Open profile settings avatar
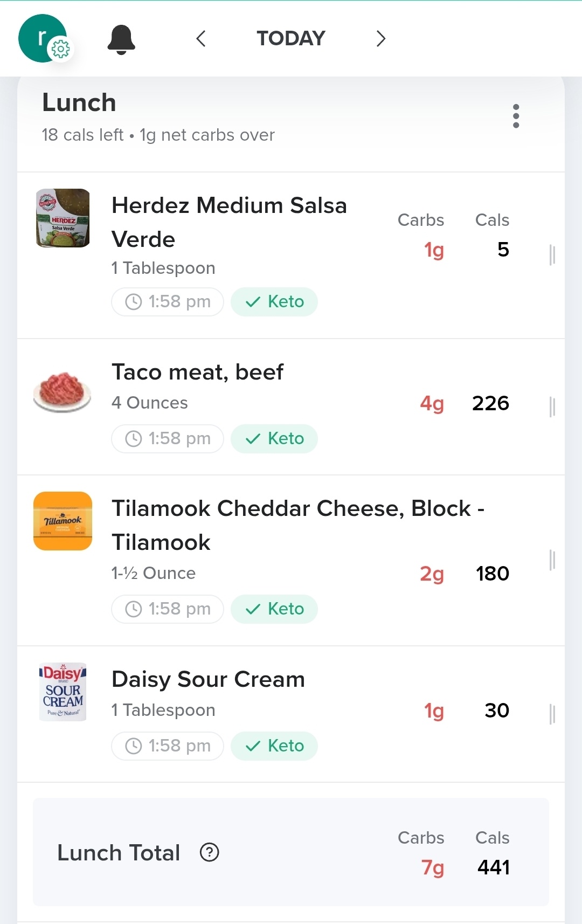Image resolution: width=582 pixels, height=924 pixels. coord(43,38)
